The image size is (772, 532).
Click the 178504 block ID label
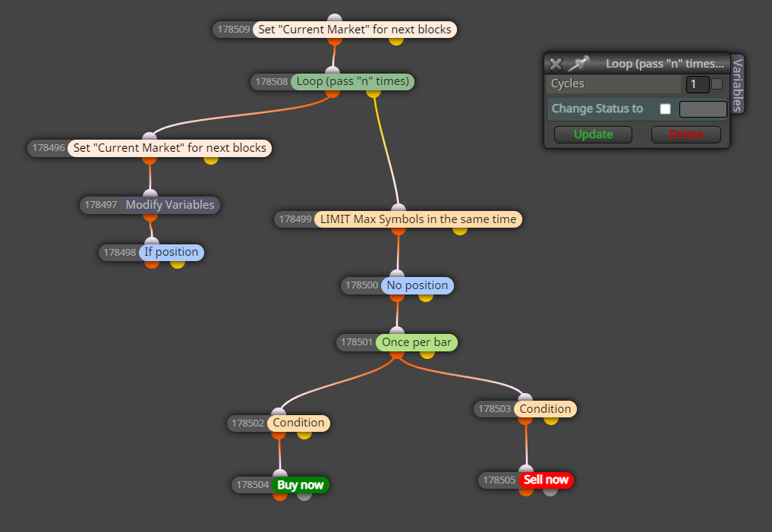pos(253,485)
